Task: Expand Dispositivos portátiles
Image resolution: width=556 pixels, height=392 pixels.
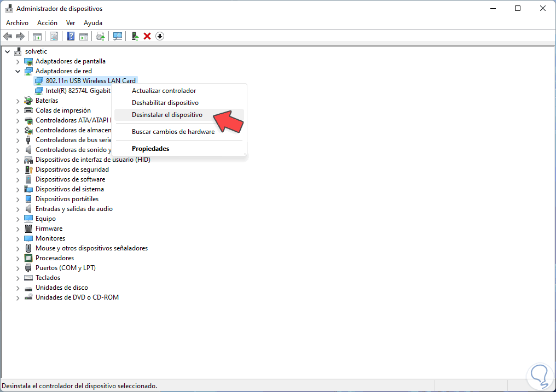Action: (x=18, y=200)
